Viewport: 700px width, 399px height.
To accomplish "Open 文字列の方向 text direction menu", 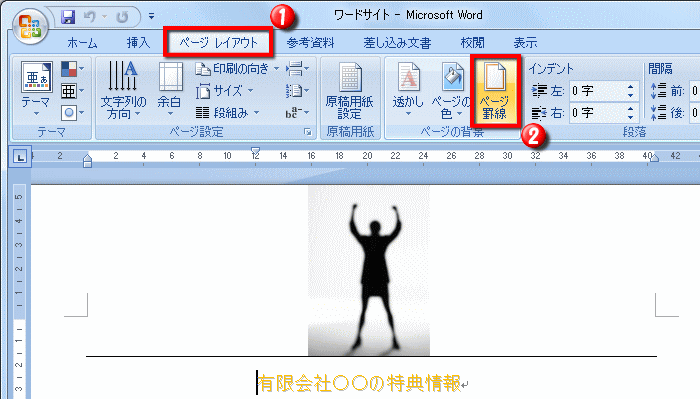I will 123,90.
